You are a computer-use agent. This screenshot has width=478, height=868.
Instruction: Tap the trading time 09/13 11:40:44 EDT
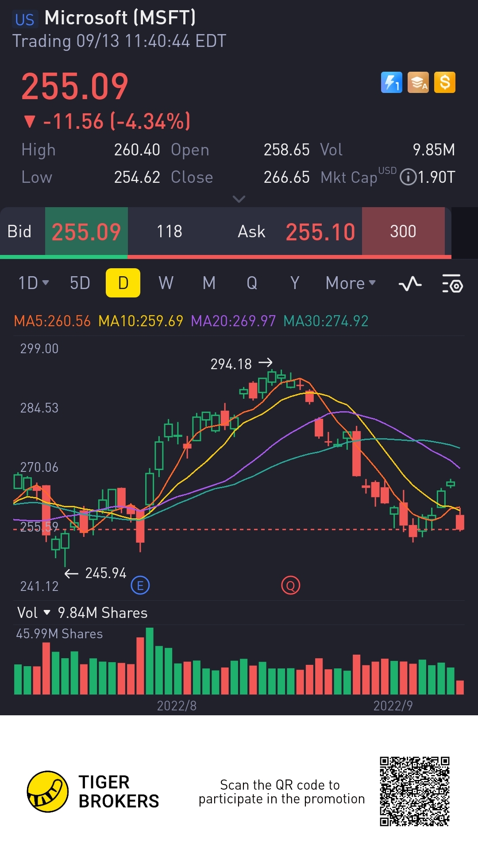tap(151, 41)
